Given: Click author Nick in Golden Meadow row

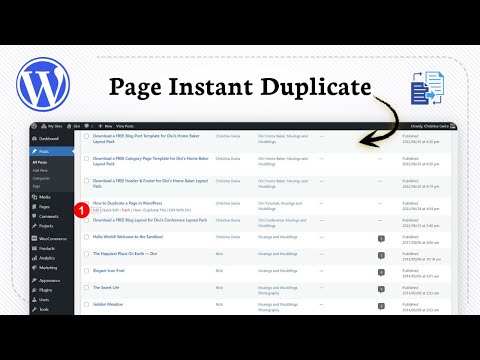Looking at the screenshot, I should (219, 304).
